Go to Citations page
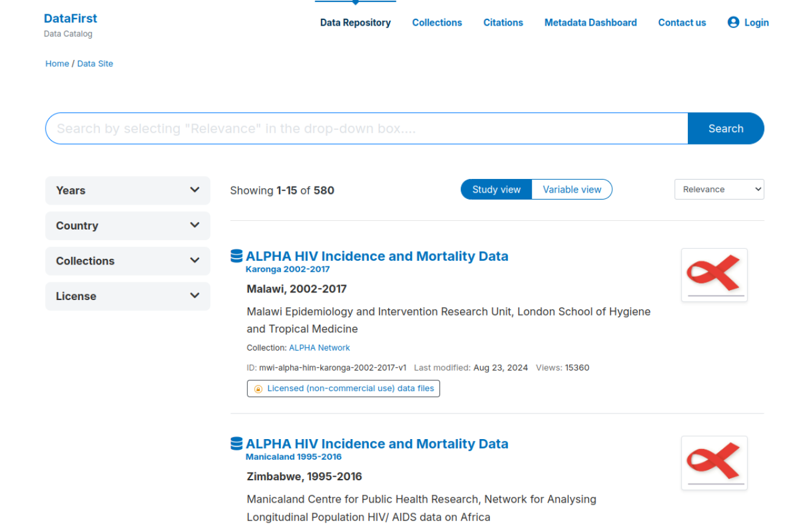Screen dimensions: 799x532 503,22
